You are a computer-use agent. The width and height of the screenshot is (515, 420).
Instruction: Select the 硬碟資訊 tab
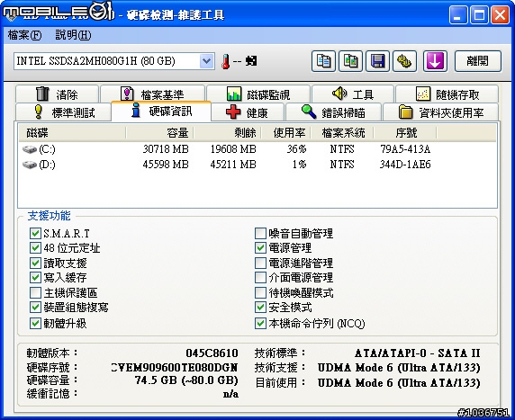[161, 112]
